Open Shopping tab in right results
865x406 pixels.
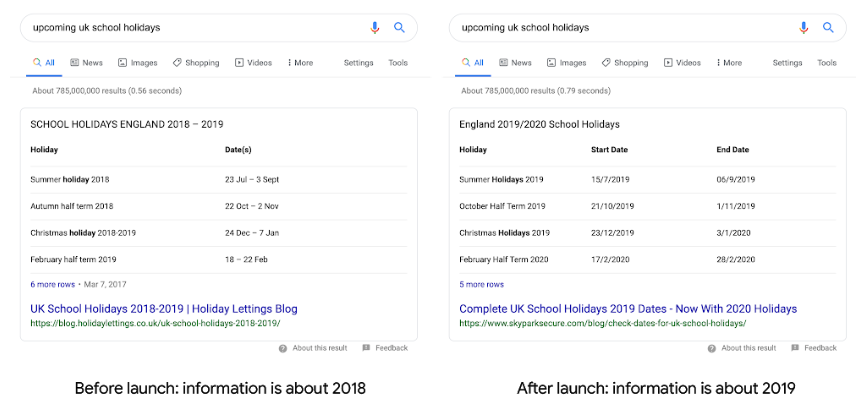point(624,63)
